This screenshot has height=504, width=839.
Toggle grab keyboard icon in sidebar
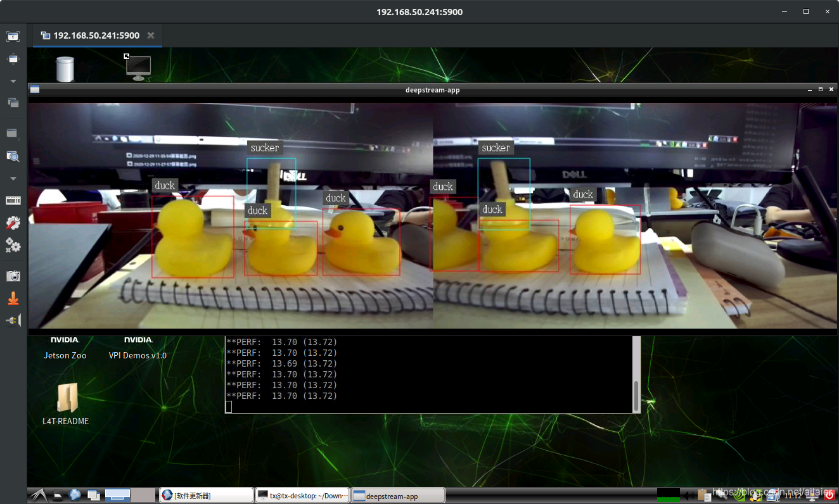click(13, 200)
